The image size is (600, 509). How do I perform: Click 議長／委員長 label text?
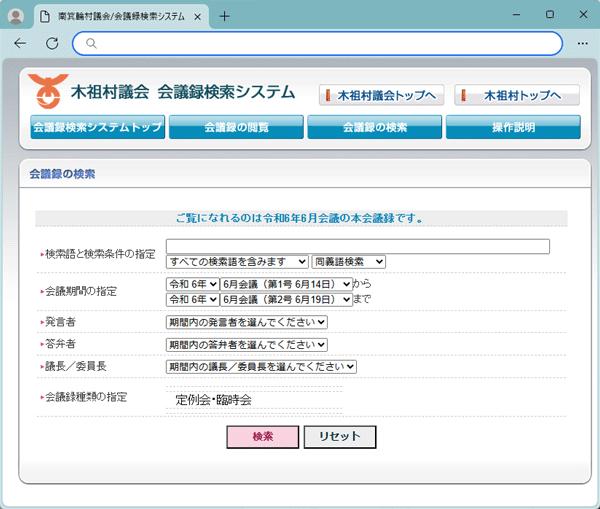click(76, 366)
